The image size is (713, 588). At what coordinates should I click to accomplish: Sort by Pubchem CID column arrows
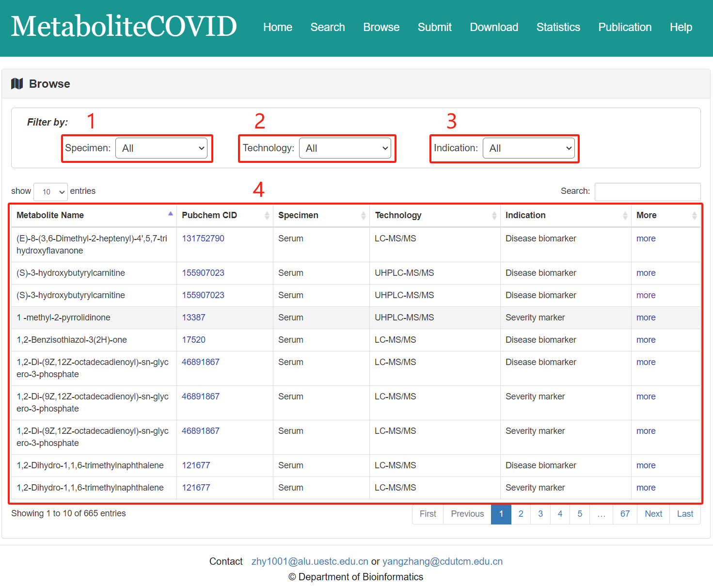coord(267,215)
